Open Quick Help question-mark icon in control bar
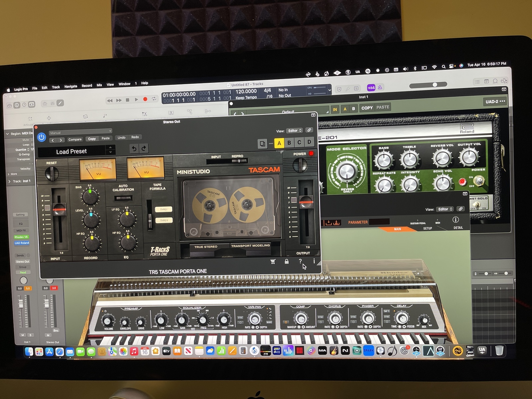The height and width of the screenshot is (399, 532). pos(24,105)
